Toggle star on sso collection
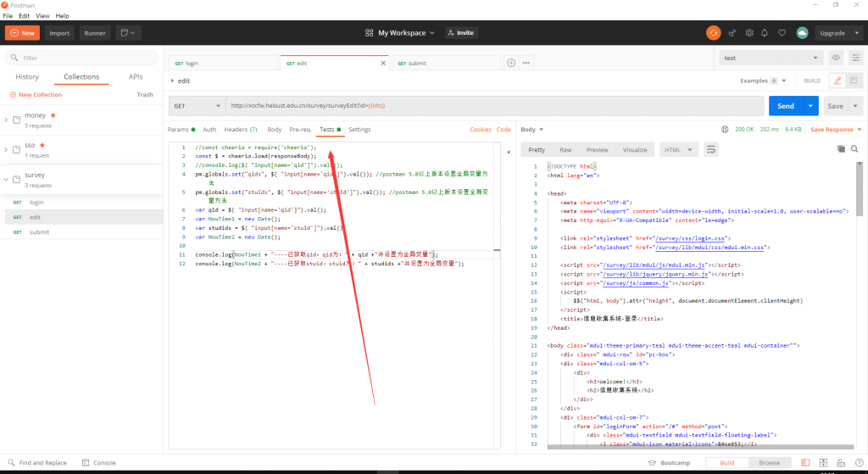 41,145
